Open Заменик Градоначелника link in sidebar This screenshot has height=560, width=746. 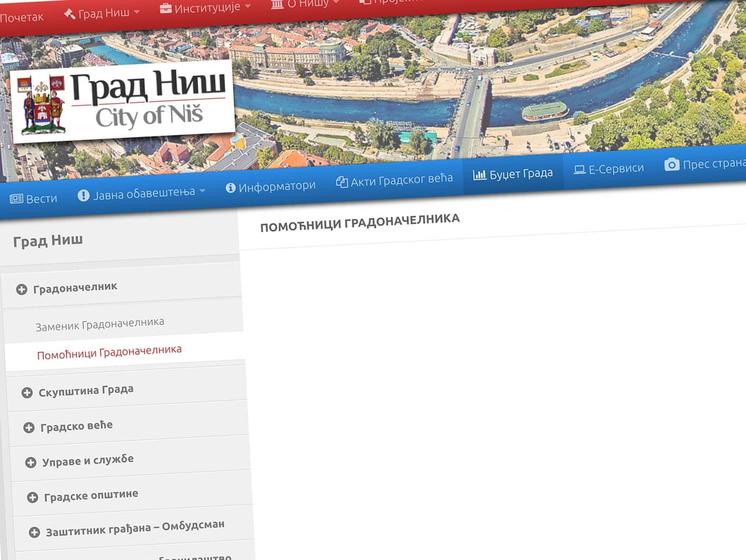(x=99, y=324)
